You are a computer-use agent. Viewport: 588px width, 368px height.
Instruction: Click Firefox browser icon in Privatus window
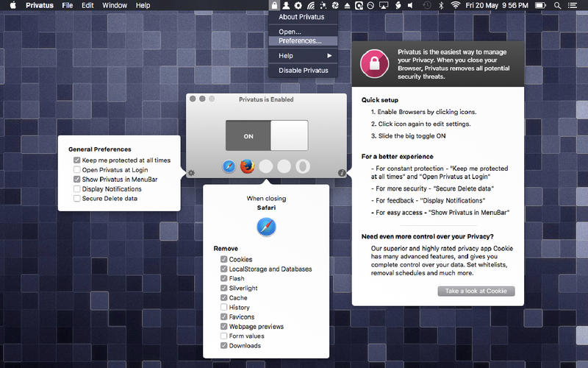pyautogui.click(x=247, y=166)
